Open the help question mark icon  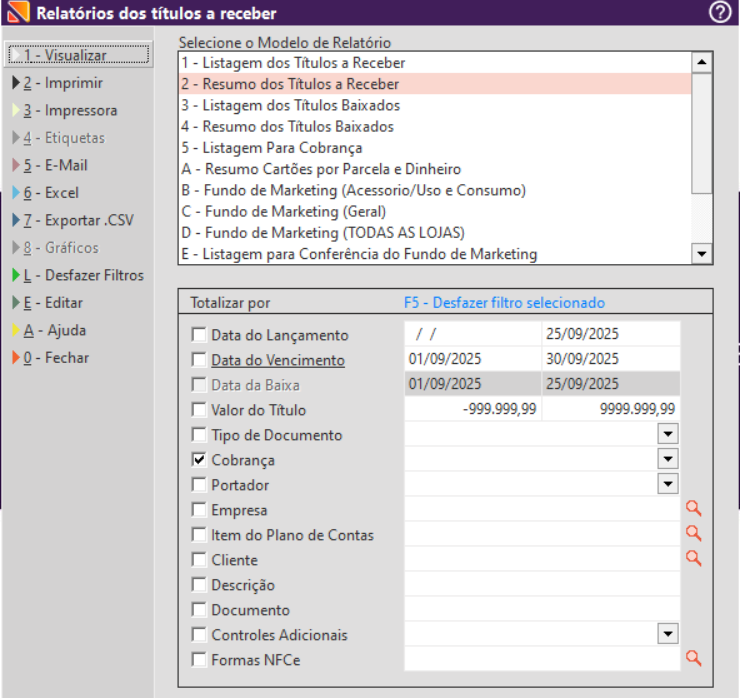pyautogui.click(x=720, y=12)
